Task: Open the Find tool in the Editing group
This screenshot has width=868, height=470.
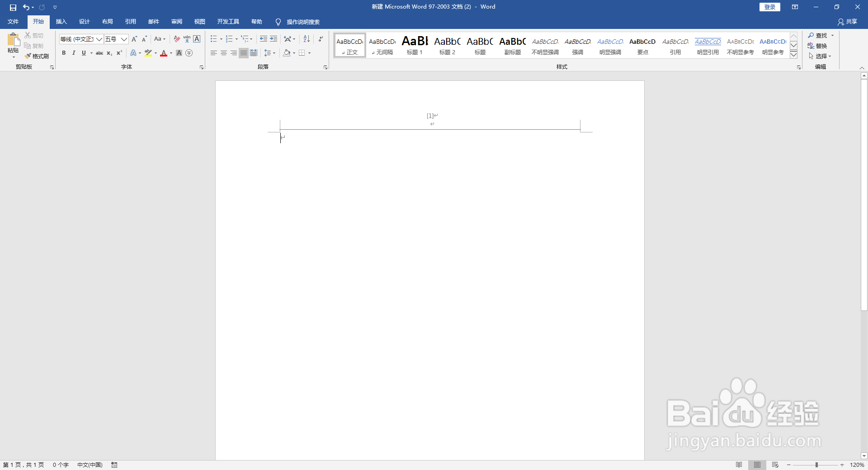Action: pos(820,35)
